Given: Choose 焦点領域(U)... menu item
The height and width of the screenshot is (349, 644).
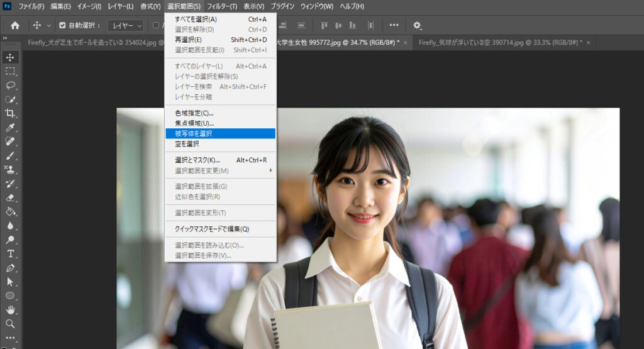Looking at the screenshot, I should (x=220, y=123).
